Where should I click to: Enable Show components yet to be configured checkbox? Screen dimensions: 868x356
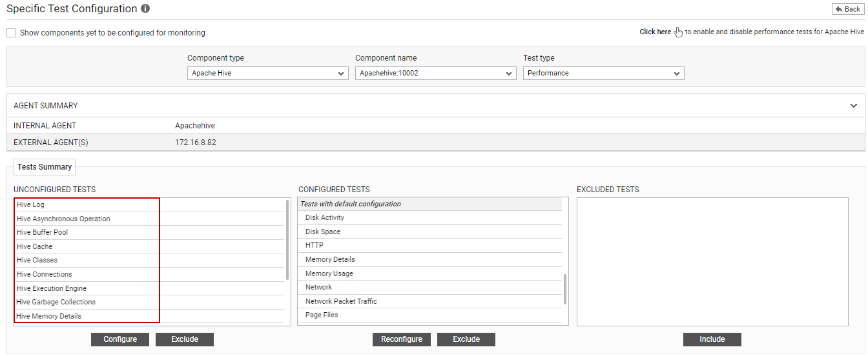tap(11, 33)
